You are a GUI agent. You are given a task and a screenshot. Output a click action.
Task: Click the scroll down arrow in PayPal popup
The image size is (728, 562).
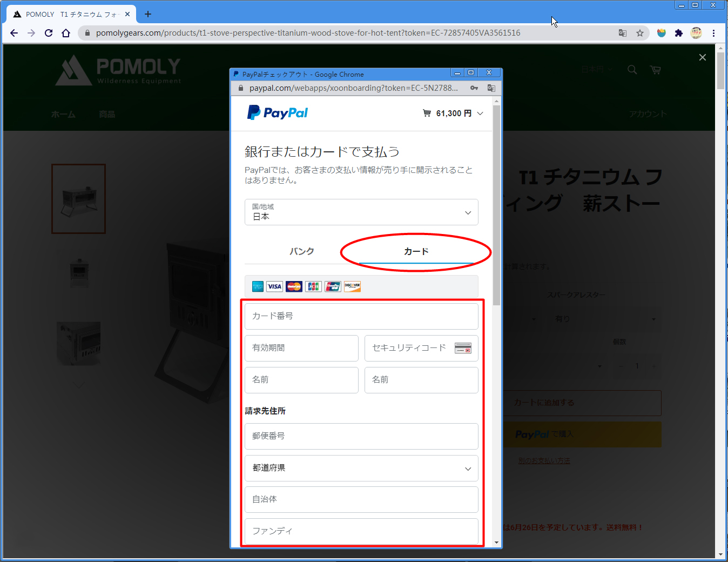(496, 542)
